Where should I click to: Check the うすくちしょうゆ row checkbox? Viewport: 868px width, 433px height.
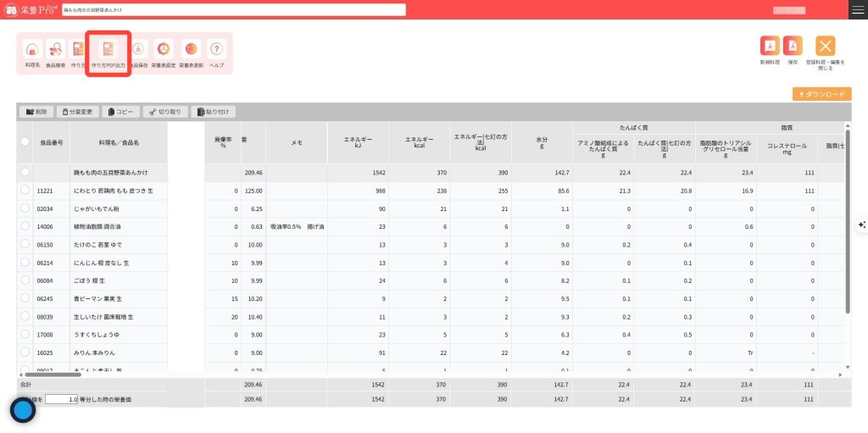click(x=25, y=334)
